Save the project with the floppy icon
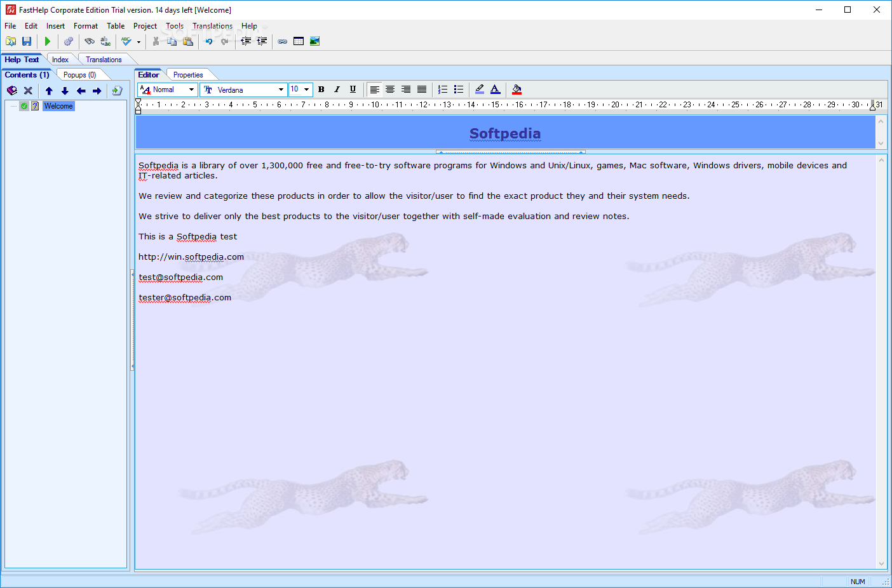This screenshot has width=892, height=588. pos(27,41)
